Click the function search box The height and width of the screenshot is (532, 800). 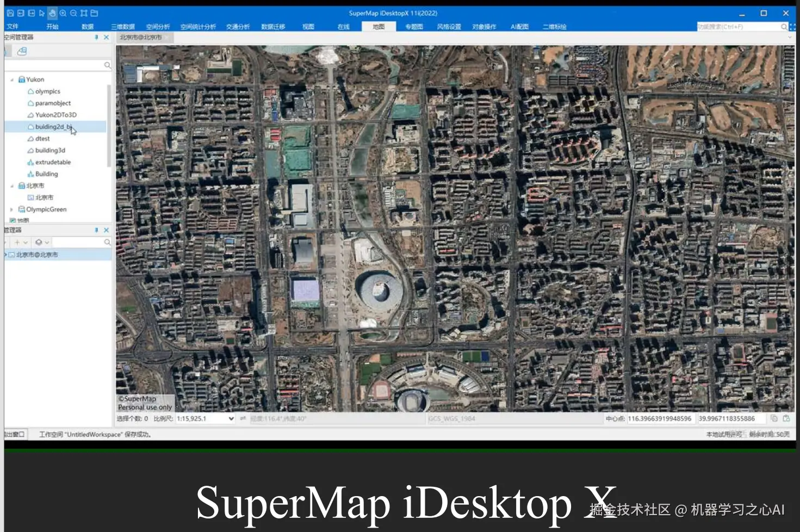[740, 27]
